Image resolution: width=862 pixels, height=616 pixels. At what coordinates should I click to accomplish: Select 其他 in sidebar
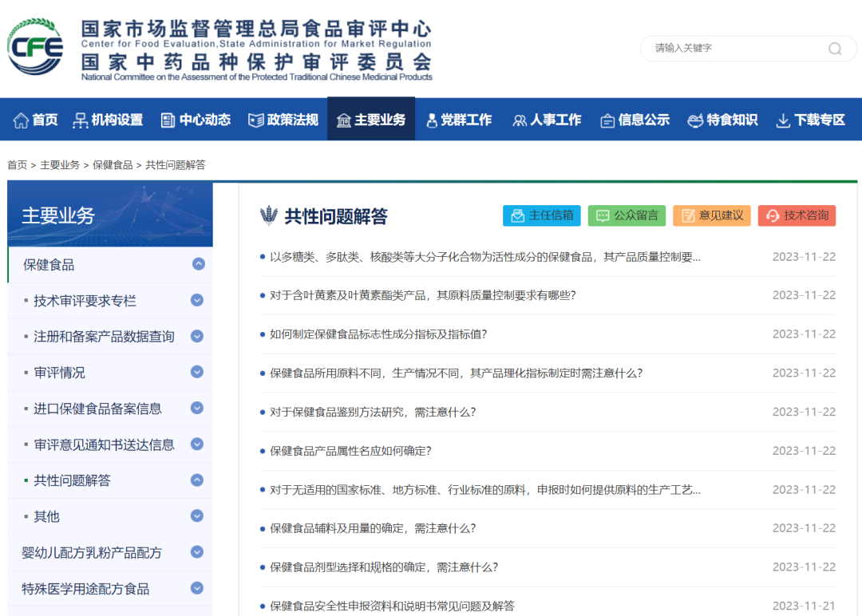point(47,516)
